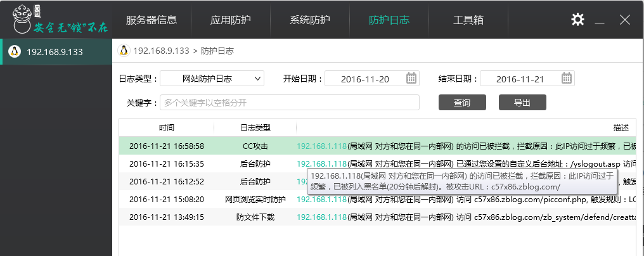Open the 工具箱 tab
644x256 pixels.
point(468,20)
